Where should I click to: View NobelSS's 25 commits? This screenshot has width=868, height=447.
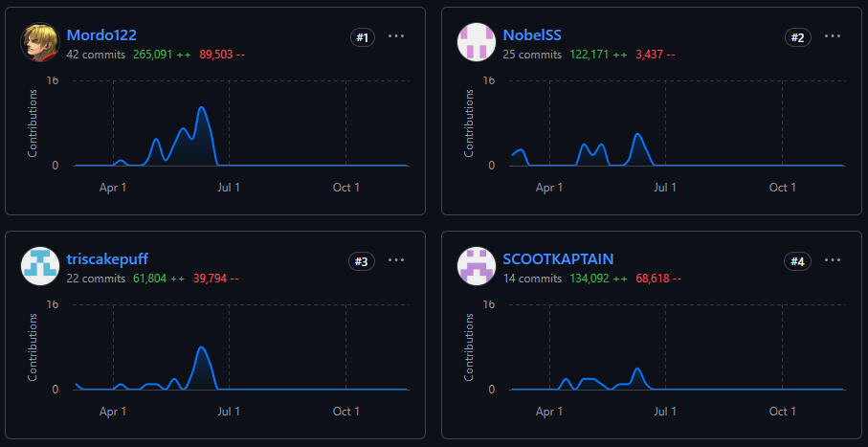click(532, 55)
